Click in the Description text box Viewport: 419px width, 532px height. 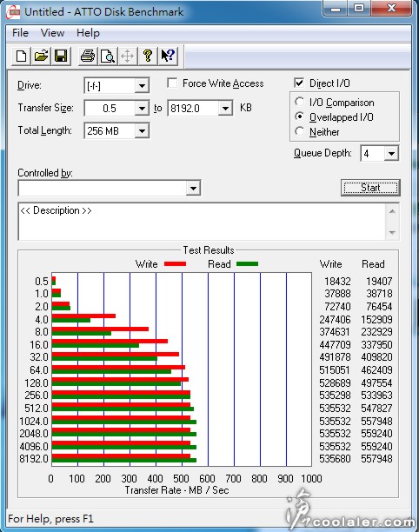pos(202,222)
